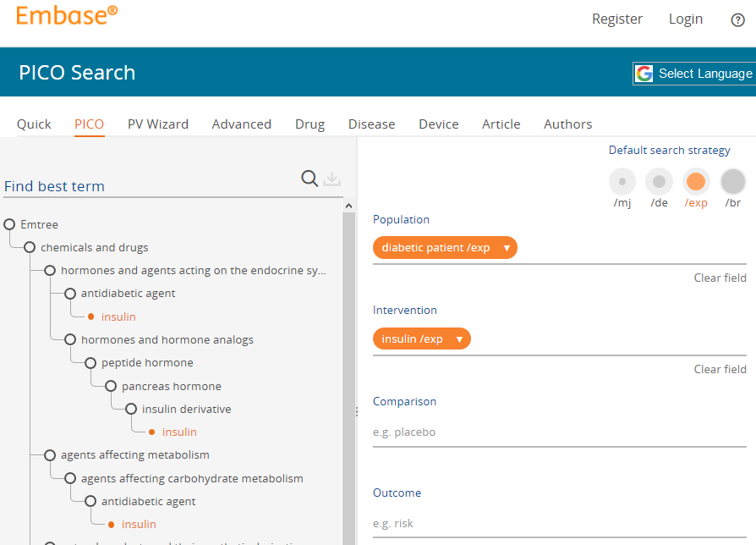The image size is (756, 545).
Task: Collapse the hormones and hormone analogs node
Action: click(x=70, y=339)
